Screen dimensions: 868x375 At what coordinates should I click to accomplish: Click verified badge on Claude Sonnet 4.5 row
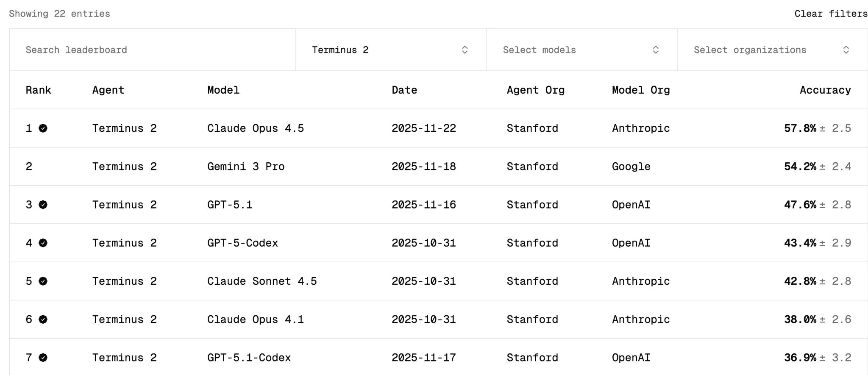click(43, 281)
